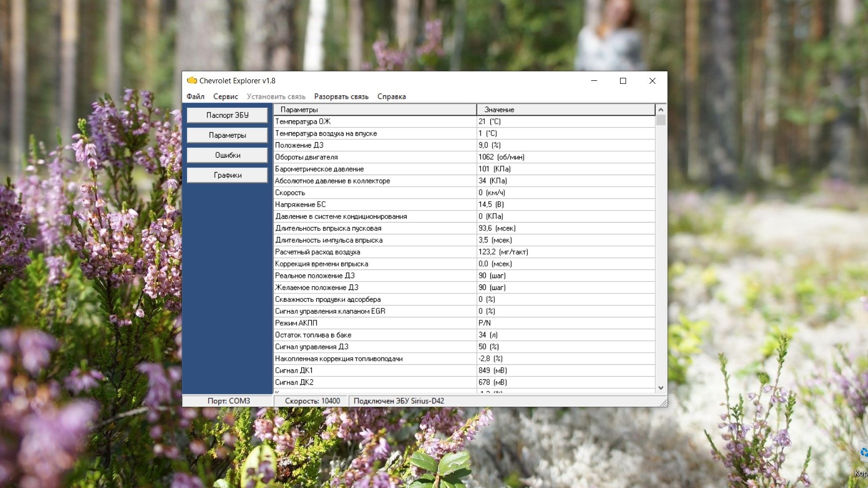Click the Chevrolet Explorer app icon in title bar
The height and width of the screenshot is (488, 868).
coord(192,80)
